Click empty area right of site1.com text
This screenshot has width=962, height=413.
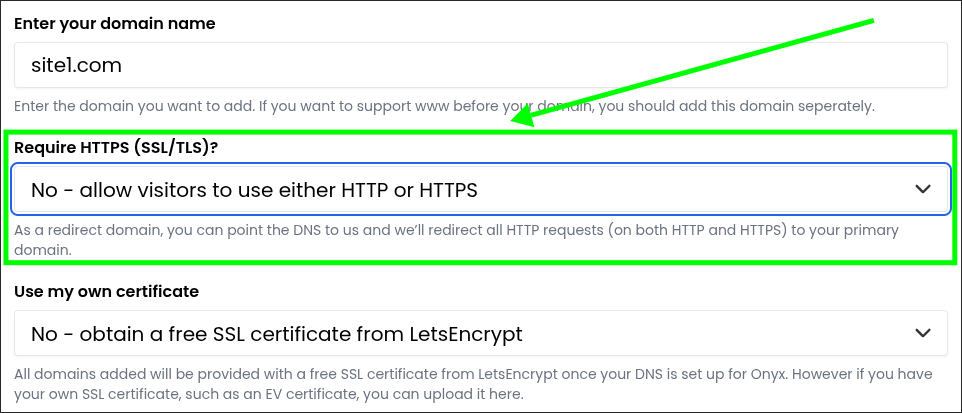[x=534, y=64]
